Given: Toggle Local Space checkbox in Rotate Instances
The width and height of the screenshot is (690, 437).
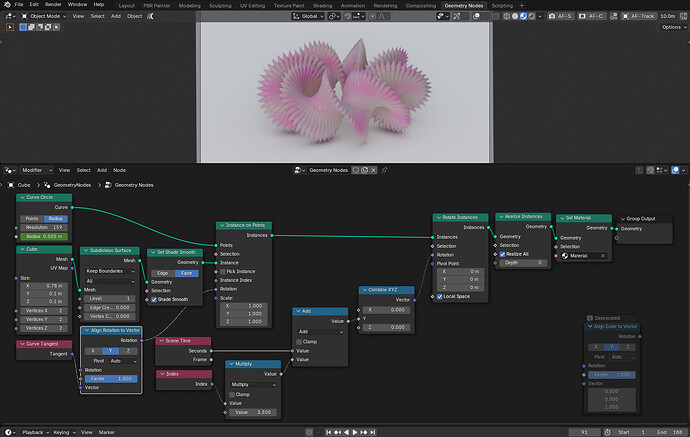Looking at the screenshot, I should 440,297.
